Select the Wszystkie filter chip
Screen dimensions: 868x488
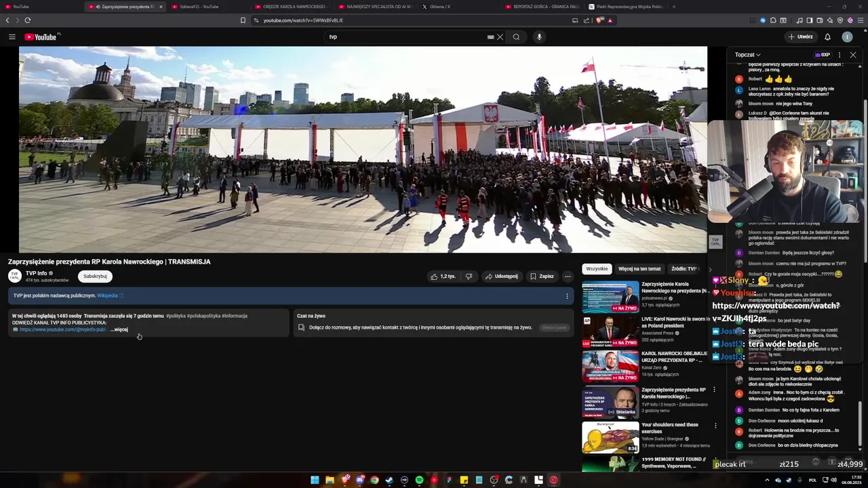597,269
